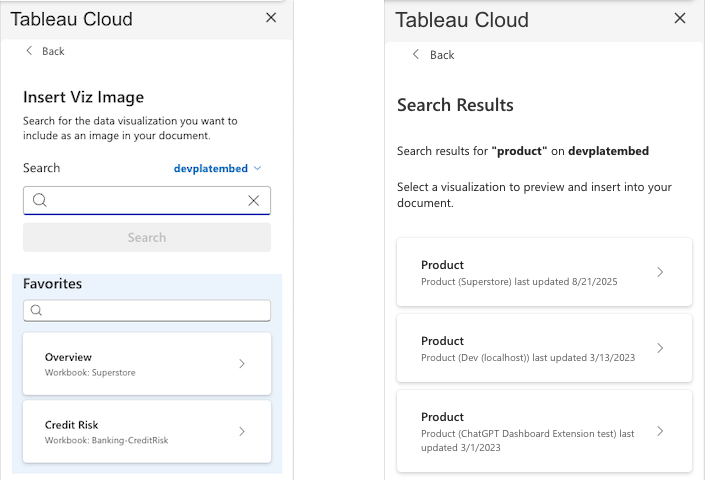This screenshot has height=480, width=707.
Task: Expand the Credit Risk favorite chevron
Action: point(242,432)
